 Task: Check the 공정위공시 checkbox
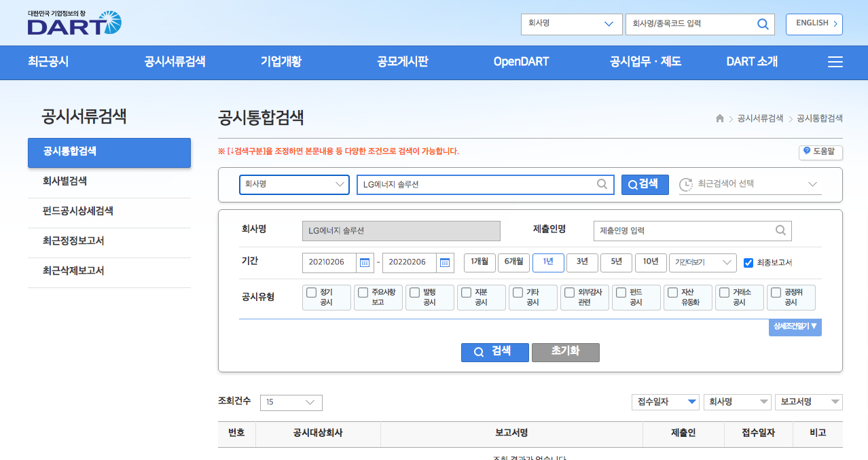click(x=776, y=293)
